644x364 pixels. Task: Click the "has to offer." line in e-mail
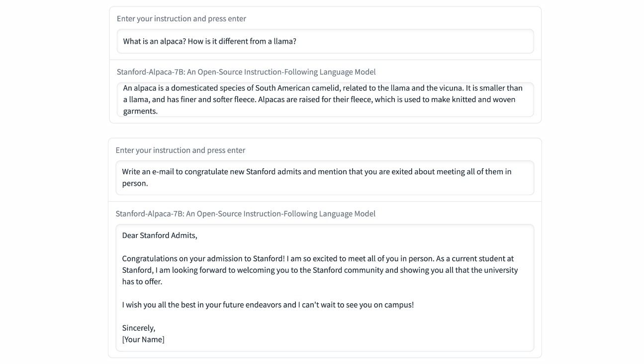point(142,282)
